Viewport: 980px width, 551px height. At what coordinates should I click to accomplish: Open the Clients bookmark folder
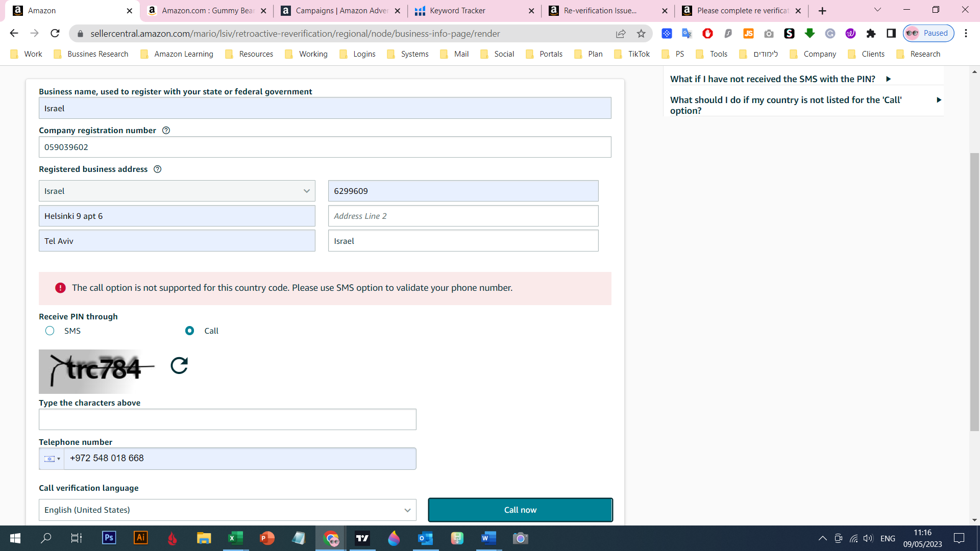866,54
